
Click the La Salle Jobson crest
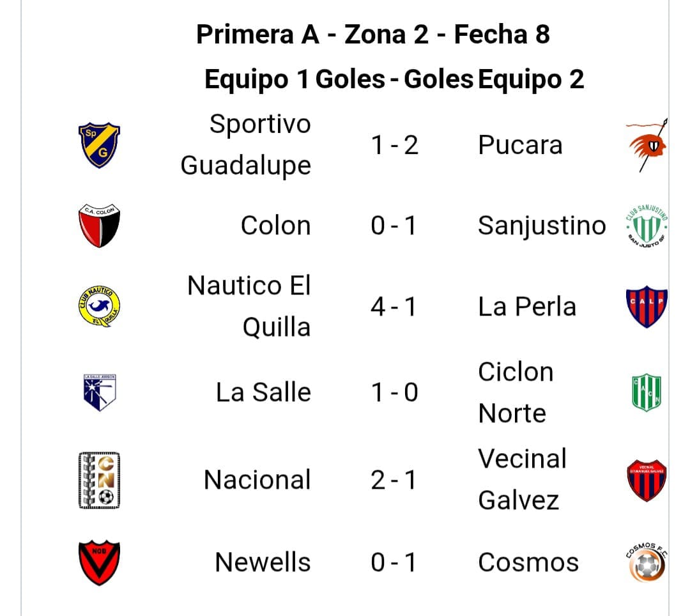pyautogui.click(x=99, y=392)
